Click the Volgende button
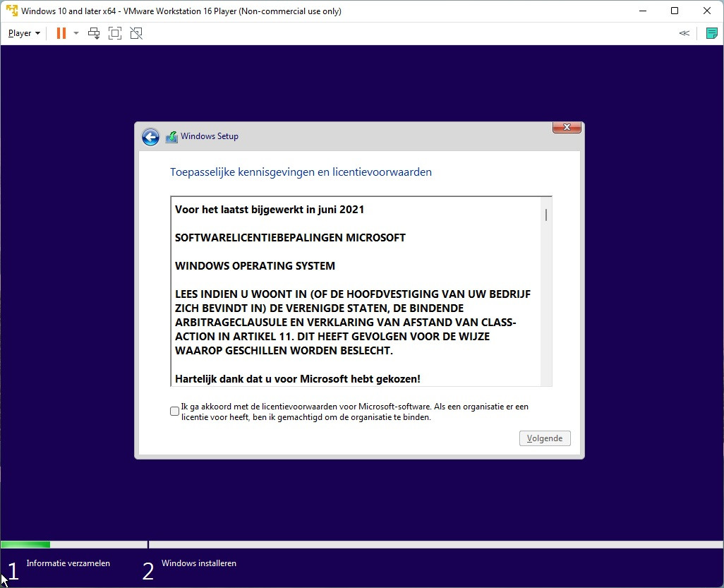Image resolution: width=724 pixels, height=588 pixels. [x=545, y=438]
